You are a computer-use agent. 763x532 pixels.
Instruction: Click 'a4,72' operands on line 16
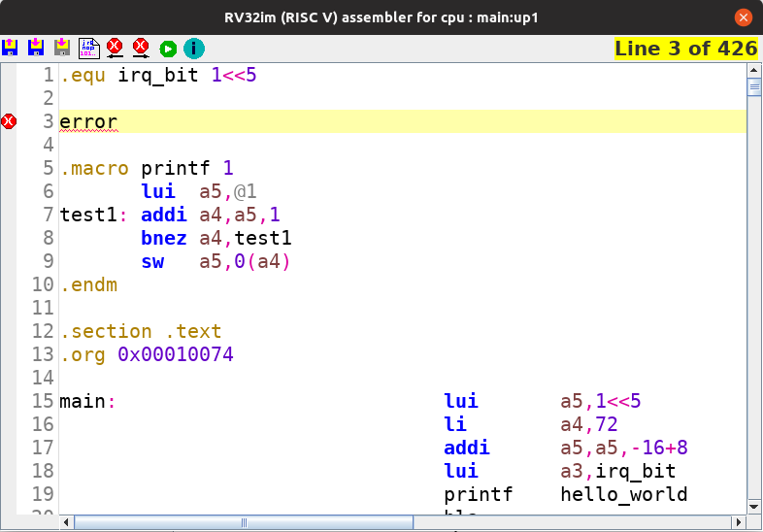[x=589, y=424]
